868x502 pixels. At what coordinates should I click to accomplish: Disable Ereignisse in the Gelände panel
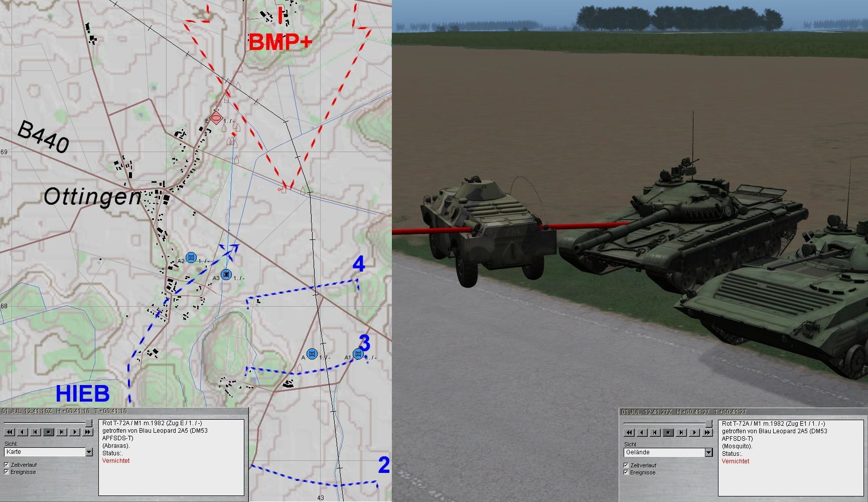(x=626, y=472)
